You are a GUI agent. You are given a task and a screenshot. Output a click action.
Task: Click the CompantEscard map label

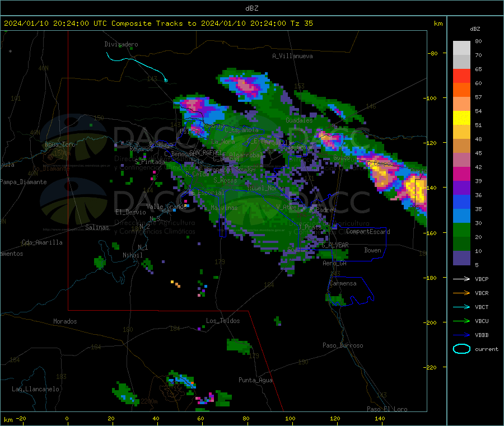coord(368,232)
